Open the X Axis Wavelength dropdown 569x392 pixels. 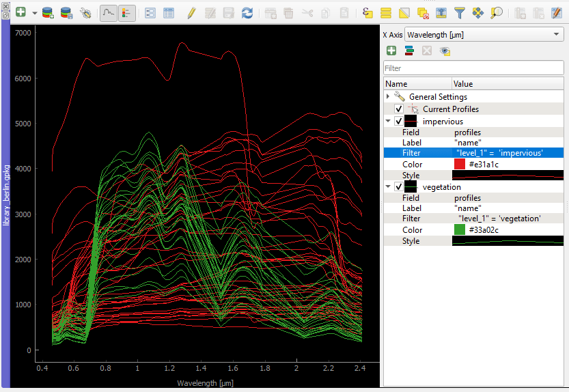pos(484,34)
